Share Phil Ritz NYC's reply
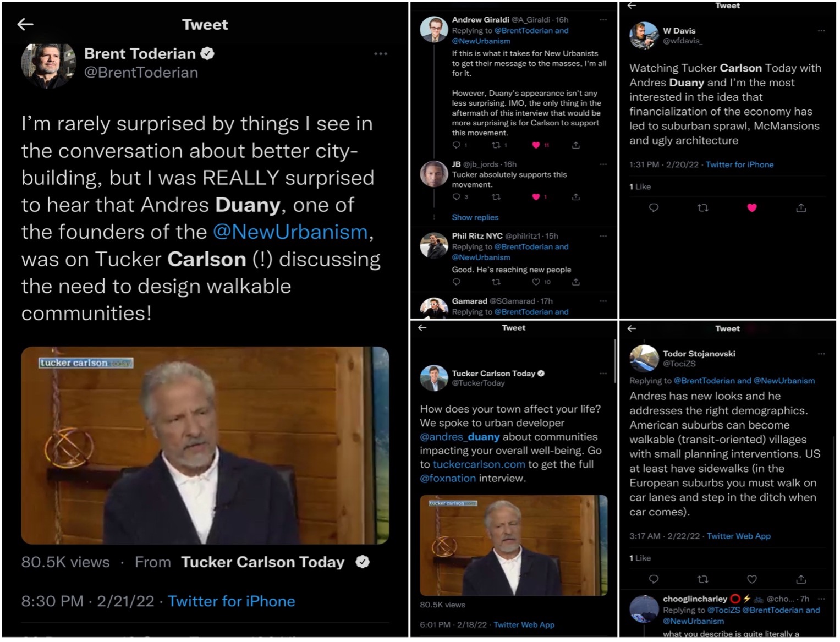This screenshot has width=840, height=642. pyautogui.click(x=575, y=282)
